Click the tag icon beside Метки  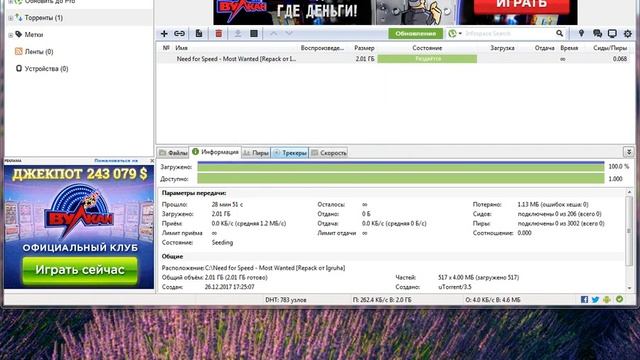point(18,34)
